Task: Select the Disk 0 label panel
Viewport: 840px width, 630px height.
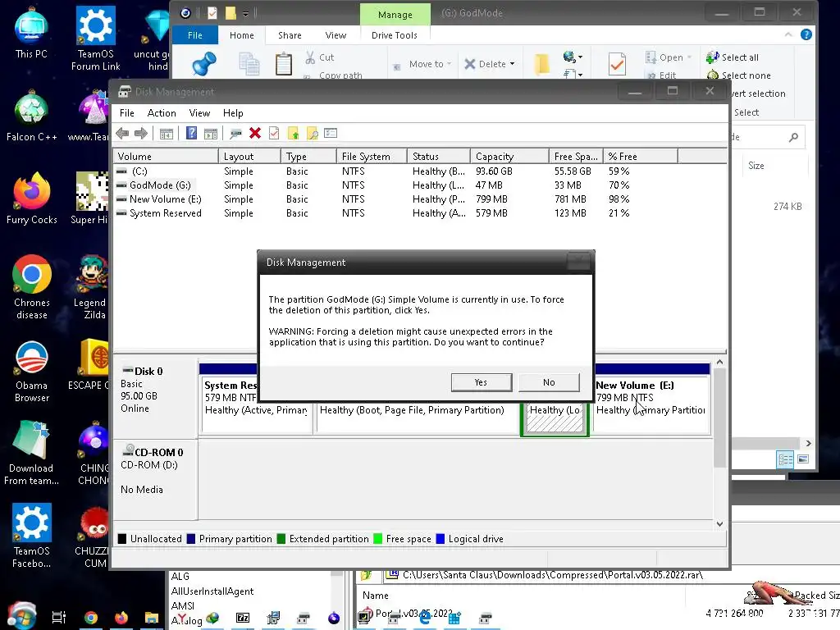Action: point(156,398)
